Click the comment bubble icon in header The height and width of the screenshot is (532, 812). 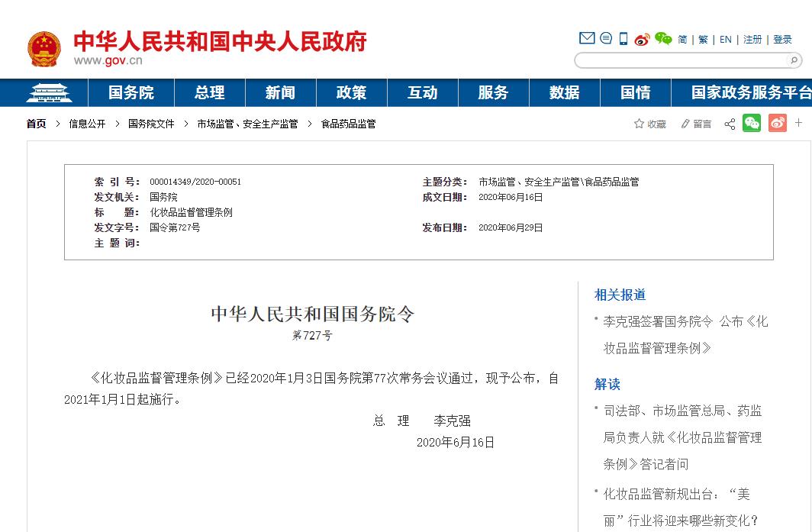click(606, 37)
